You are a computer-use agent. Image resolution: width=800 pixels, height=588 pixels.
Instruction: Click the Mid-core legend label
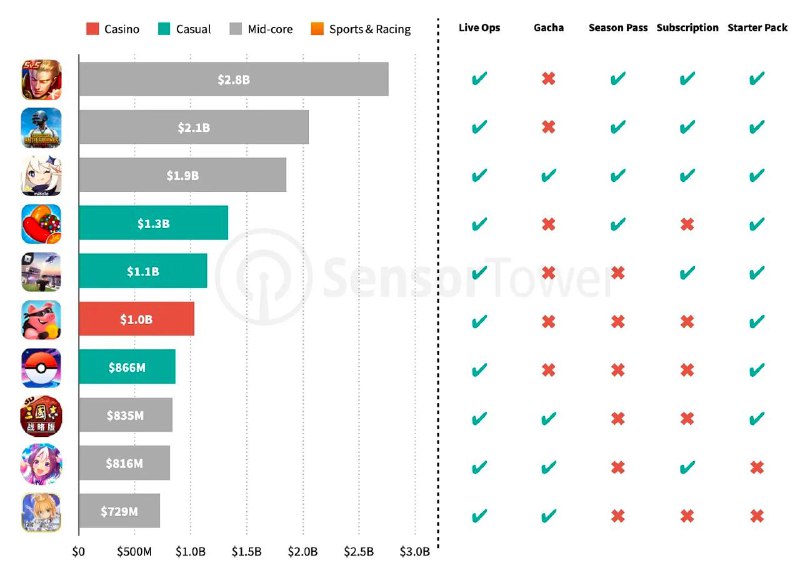[x=270, y=29]
